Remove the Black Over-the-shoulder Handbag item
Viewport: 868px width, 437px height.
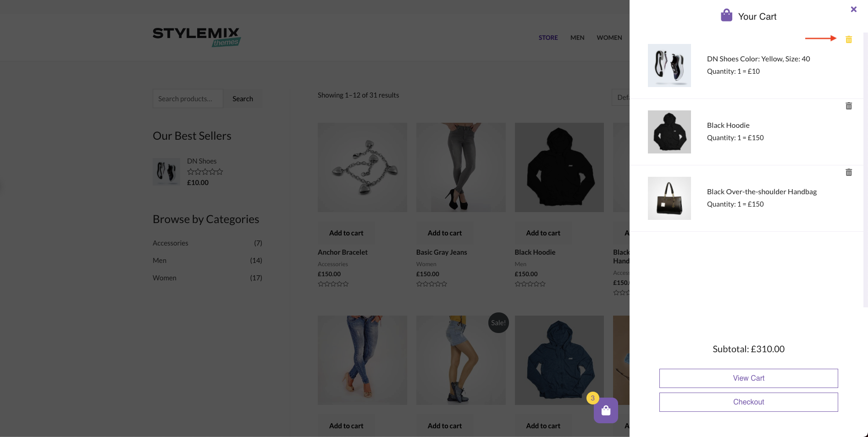point(849,172)
